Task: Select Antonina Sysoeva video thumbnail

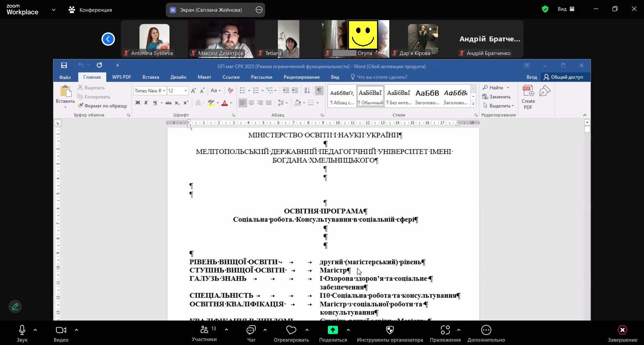Action: pyautogui.click(x=154, y=39)
